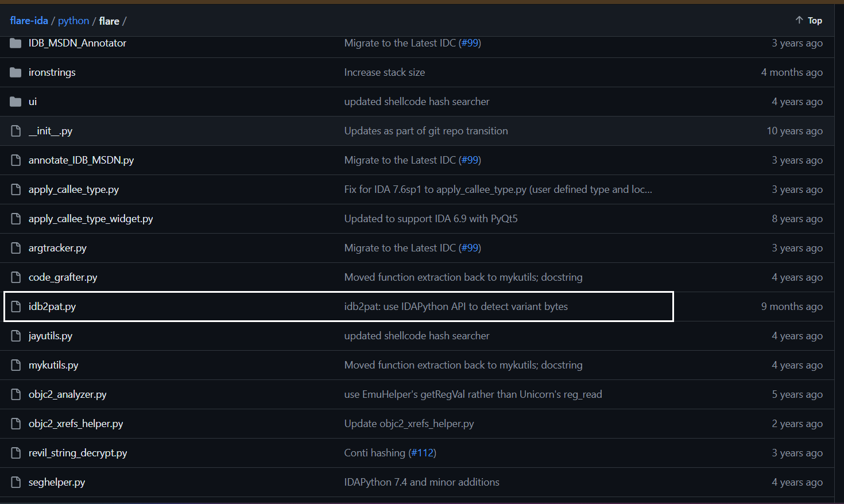Click the file icon beside seghelper.py
Screen dimensions: 844x504
pos(16,482)
